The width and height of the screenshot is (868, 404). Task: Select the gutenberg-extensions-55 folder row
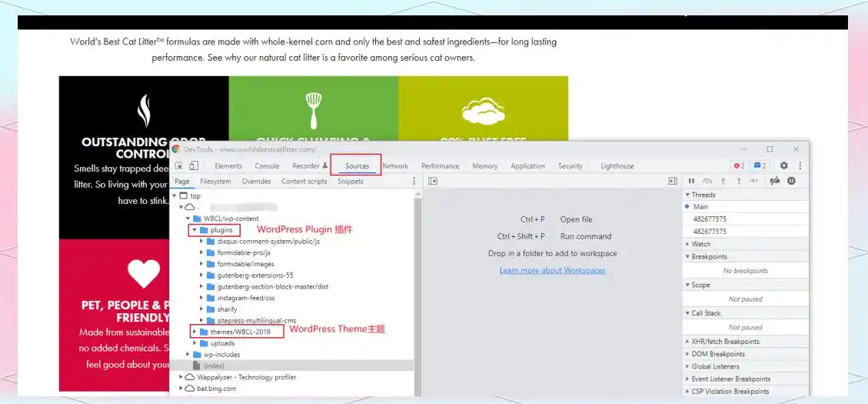[291, 275]
